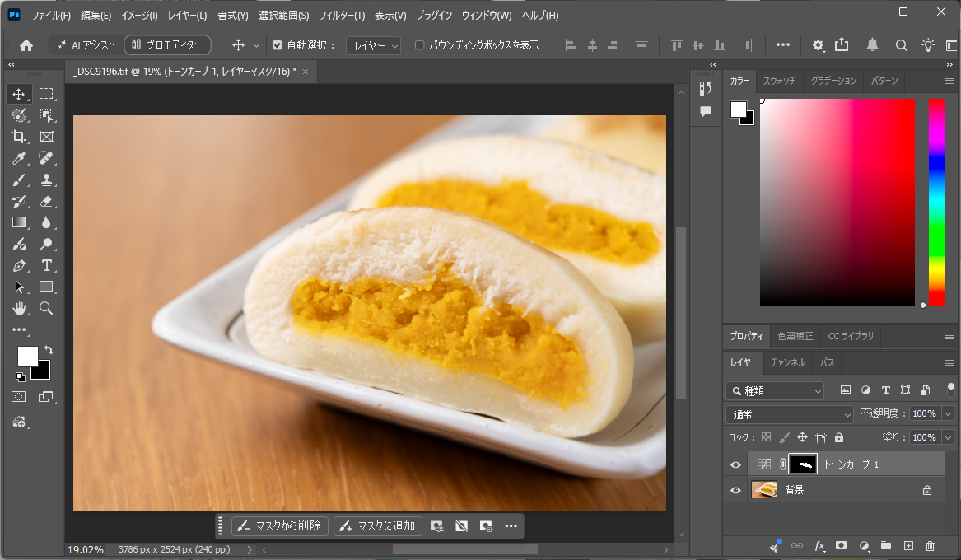Pick the Pen tool
The height and width of the screenshot is (560, 961).
19,265
